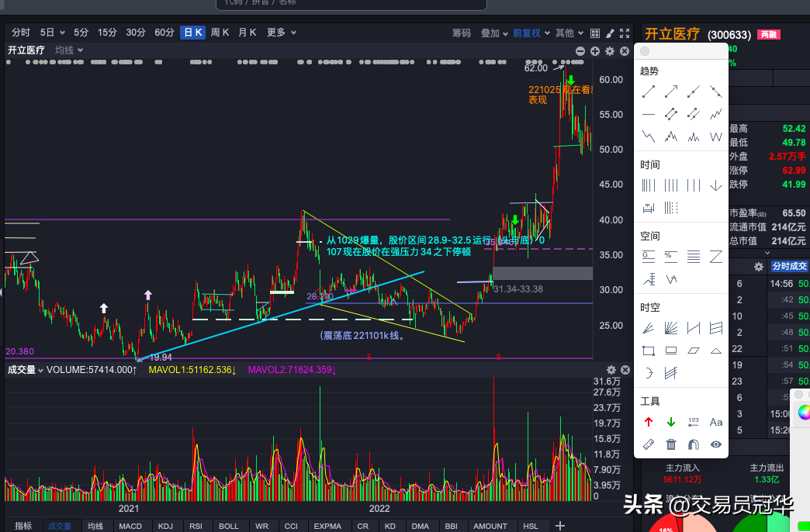Click the 筹码 button

click(462, 33)
